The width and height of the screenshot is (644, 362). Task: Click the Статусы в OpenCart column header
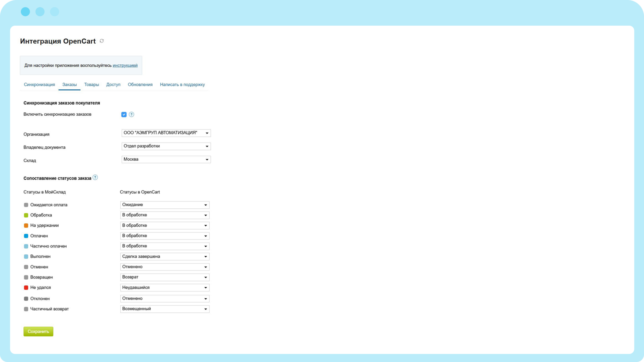140,192
